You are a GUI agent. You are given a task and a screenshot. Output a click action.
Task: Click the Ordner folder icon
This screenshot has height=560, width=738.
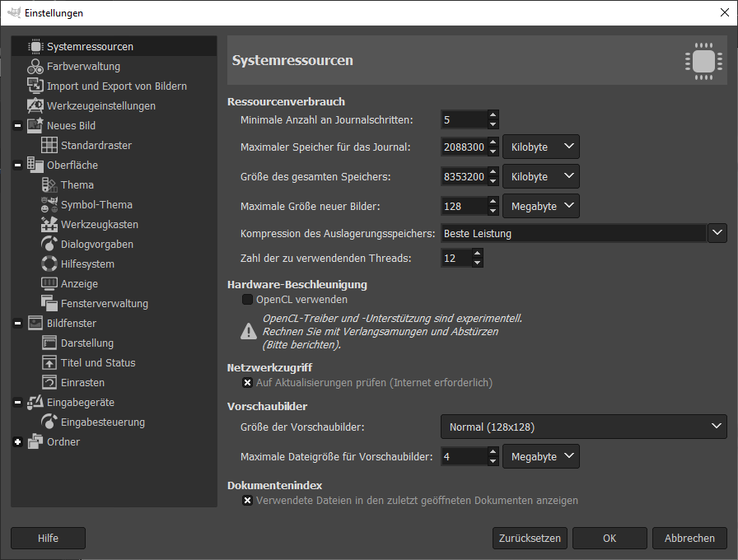tap(35, 442)
